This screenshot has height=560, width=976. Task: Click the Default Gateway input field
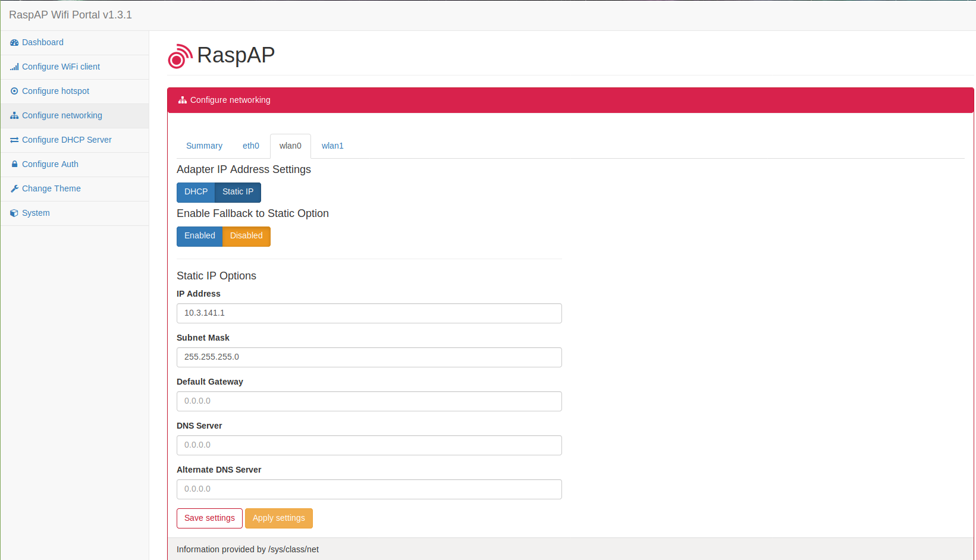369,401
